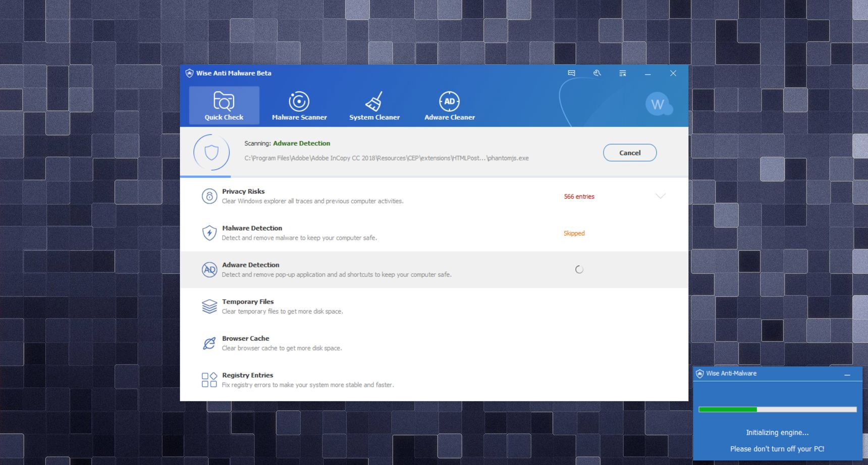
Task: Click the scan progress bar under header
Action: [434, 176]
